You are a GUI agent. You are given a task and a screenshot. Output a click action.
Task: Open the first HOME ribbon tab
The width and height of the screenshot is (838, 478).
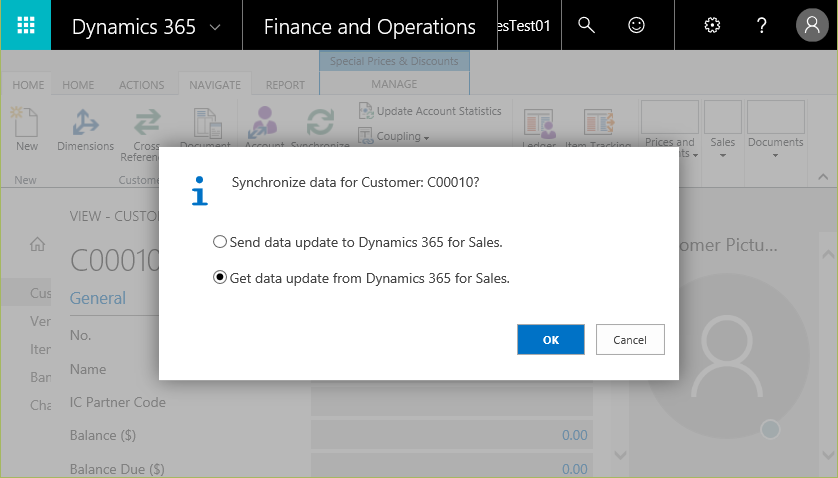click(x=28, y=85)
